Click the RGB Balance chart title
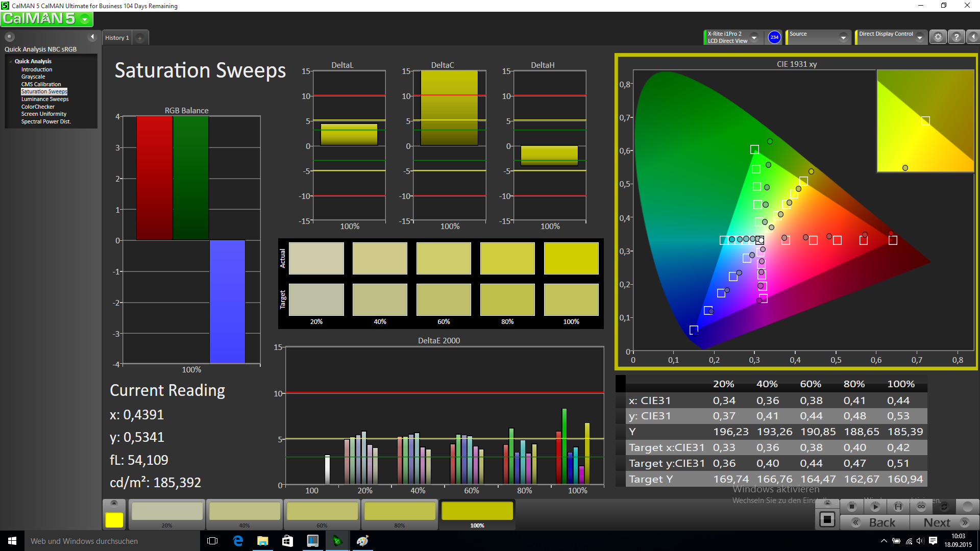The height and width of the screenshot is (551, 980). [186, 110]
